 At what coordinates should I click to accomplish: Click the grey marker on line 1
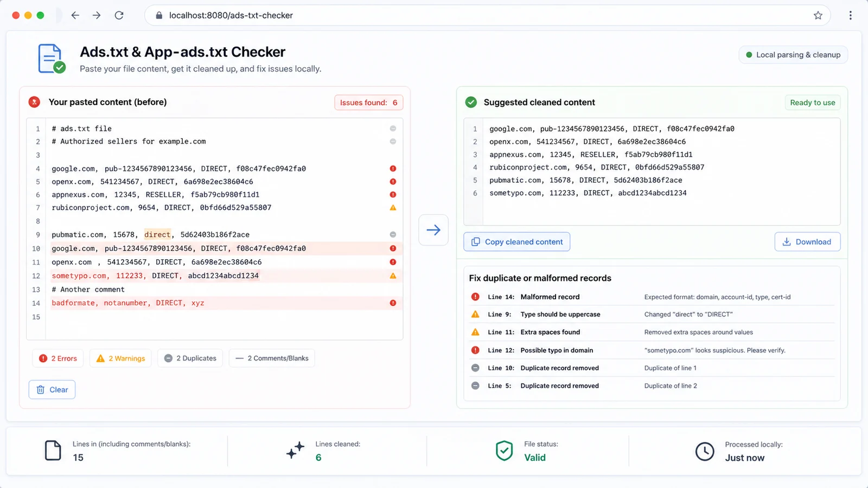click(x=393, y=129)
